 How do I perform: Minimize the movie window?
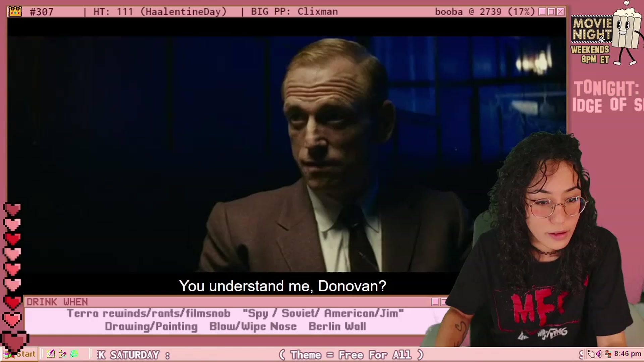542,12
